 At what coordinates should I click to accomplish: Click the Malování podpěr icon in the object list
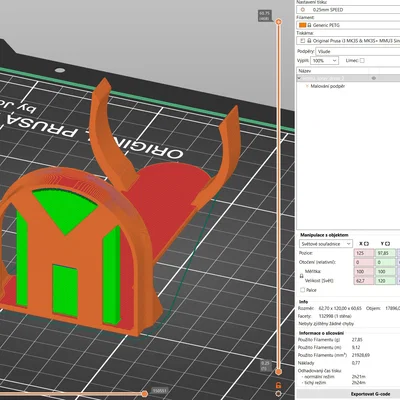point(307,86)
